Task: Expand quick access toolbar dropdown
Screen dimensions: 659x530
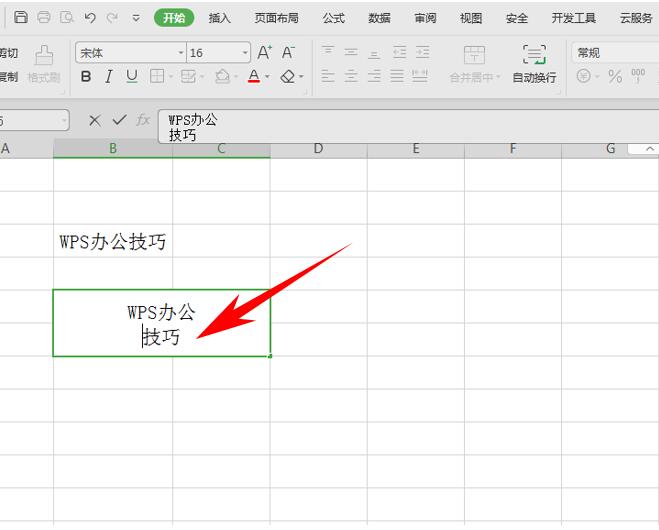Action: (136, 18)
